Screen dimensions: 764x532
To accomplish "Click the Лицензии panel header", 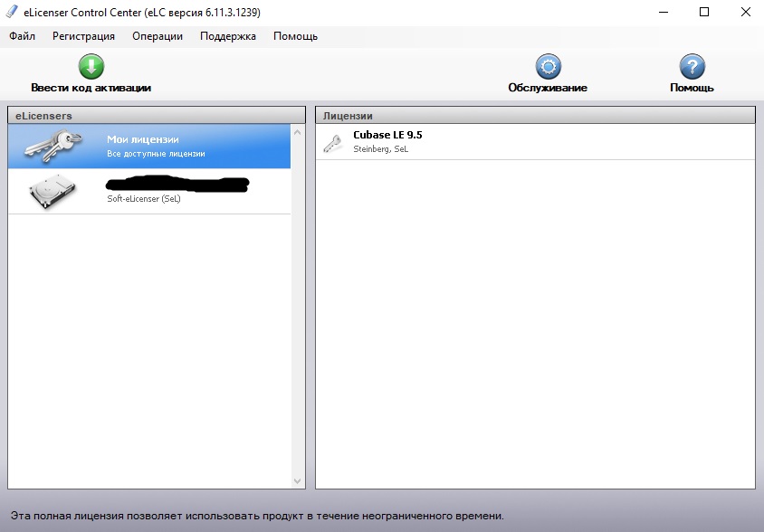I will pos(535,116).
